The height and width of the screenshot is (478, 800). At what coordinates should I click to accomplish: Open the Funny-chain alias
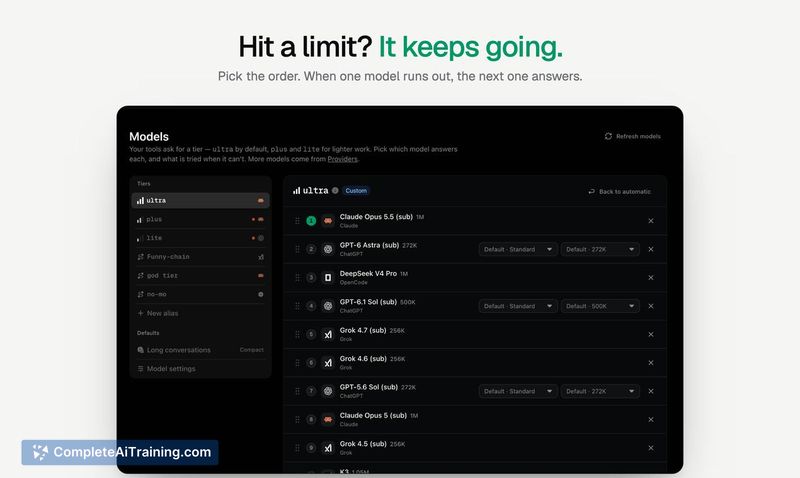click(x=201, y=257)
